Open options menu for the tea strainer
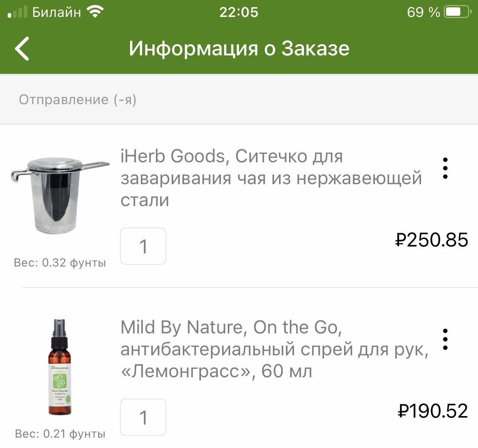The width and height of the screenshot is (478, 448). 445,168
